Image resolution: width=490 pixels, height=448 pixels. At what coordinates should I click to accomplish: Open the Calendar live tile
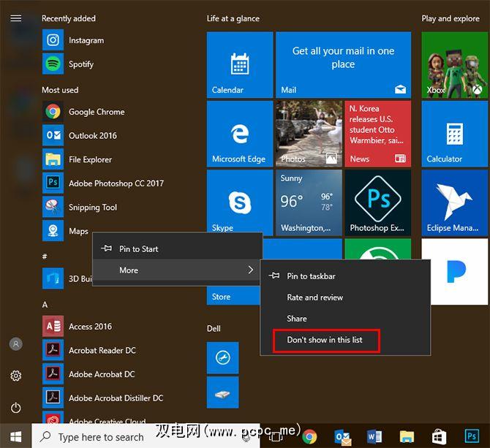[x=239, y=65]
